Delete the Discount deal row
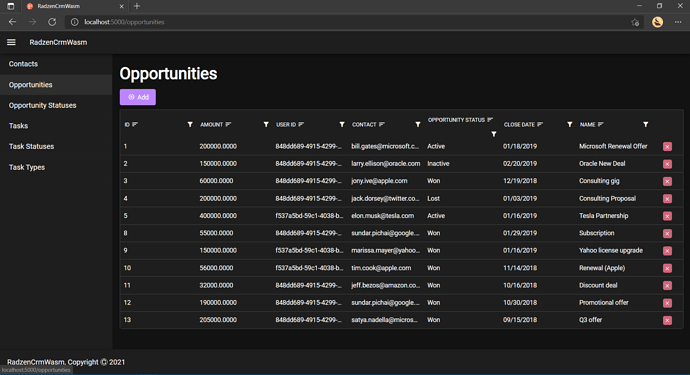Screen dimensions: 690x375 (x=667, y=286)
